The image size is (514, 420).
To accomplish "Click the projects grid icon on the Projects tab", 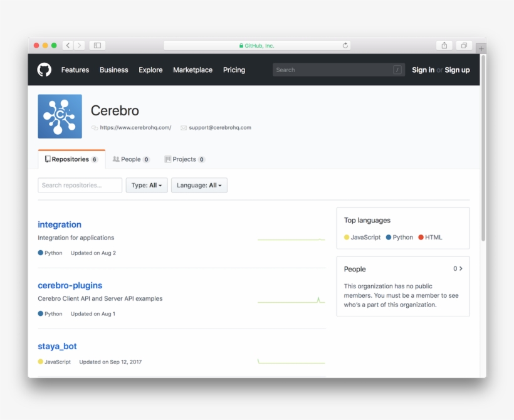I will (x=166, y=159).
